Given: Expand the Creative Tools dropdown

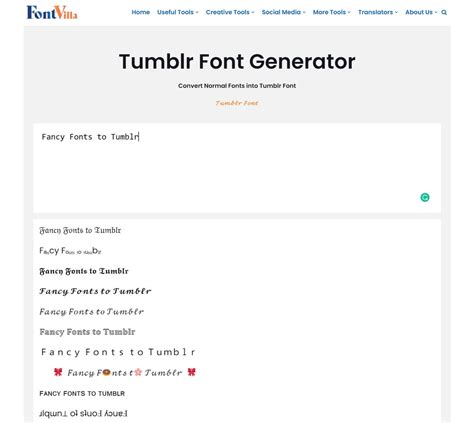Looking at the screenshot, I should tap(230, 12).
